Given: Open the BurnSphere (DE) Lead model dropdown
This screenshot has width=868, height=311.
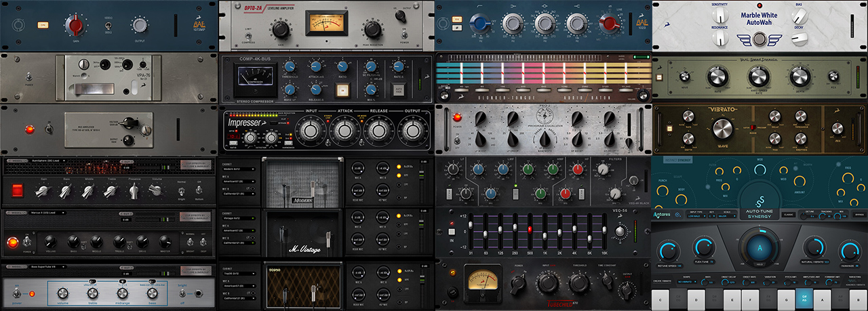Looking at the screenshot, I should click(x=47, y=161).
